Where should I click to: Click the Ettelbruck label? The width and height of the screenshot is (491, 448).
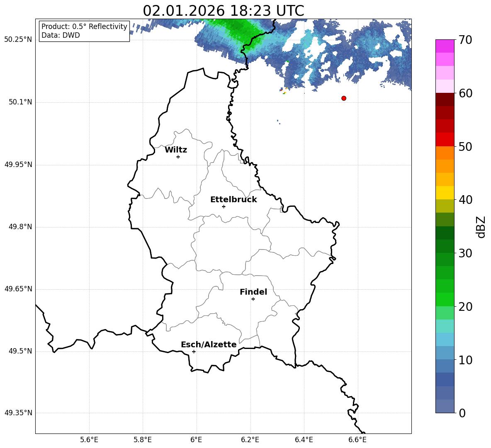click(233, 200)
